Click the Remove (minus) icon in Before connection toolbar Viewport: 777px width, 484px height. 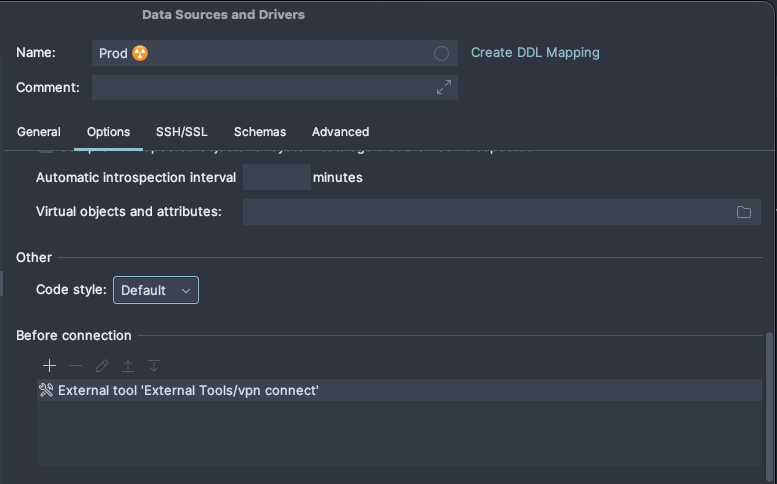click(x=76, y=366)
